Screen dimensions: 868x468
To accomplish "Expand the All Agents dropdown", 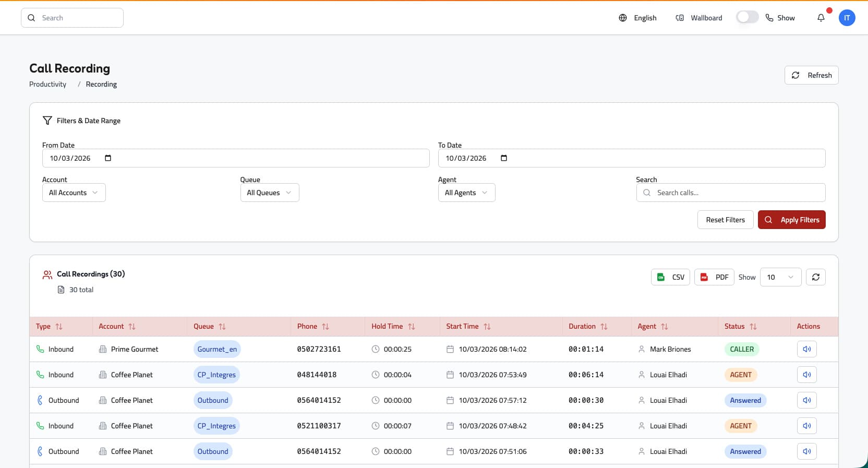I will 466,193.
